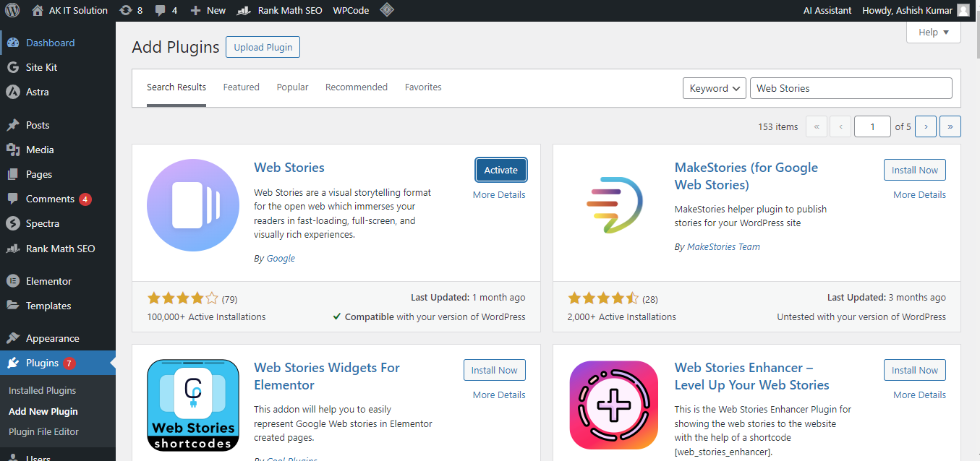
Task: Click the current page number field
Action: point(872,126)
